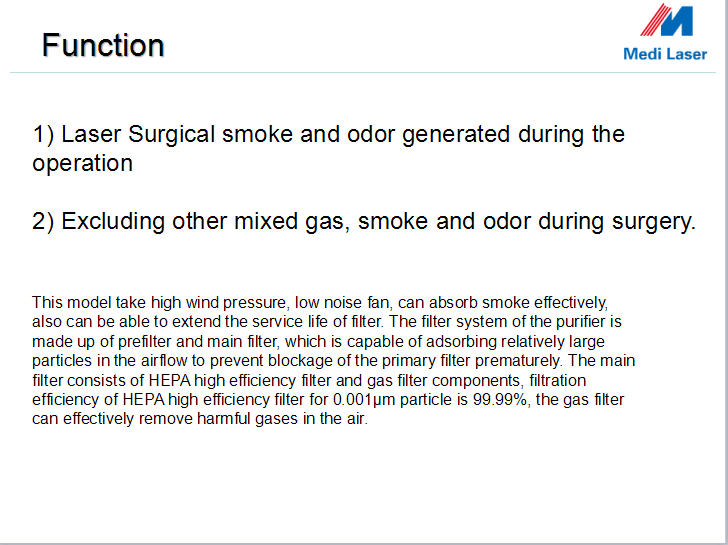Click the 'Laser Surgical smoke' first bullet line

click(329, 135)
